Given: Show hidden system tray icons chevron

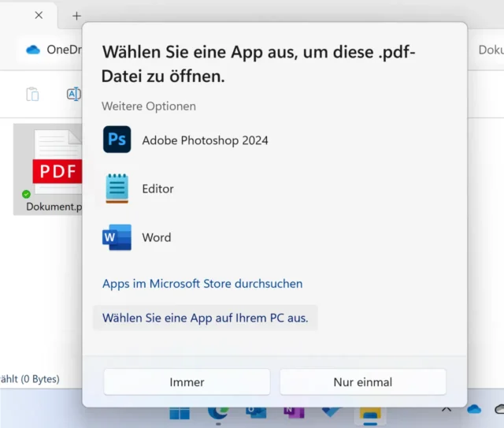Looking at the screenshot, I should point(447,409).
